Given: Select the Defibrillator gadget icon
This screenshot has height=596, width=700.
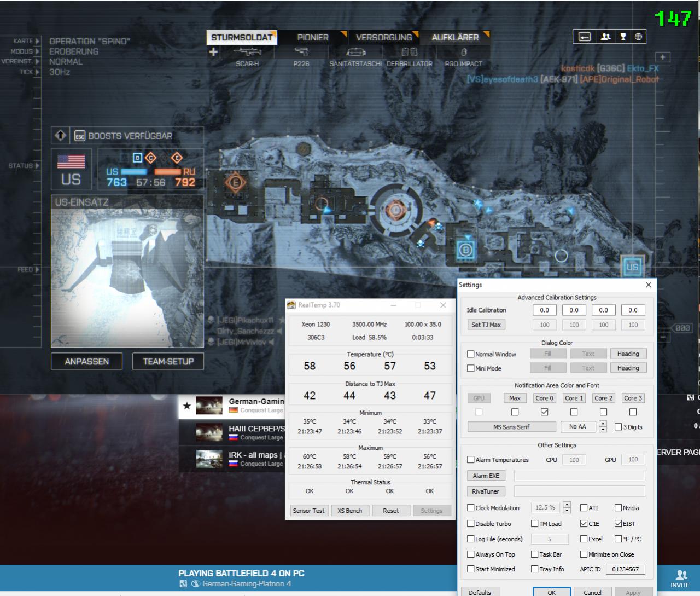Looking at the screenshot, I should [x=410, y=52].
